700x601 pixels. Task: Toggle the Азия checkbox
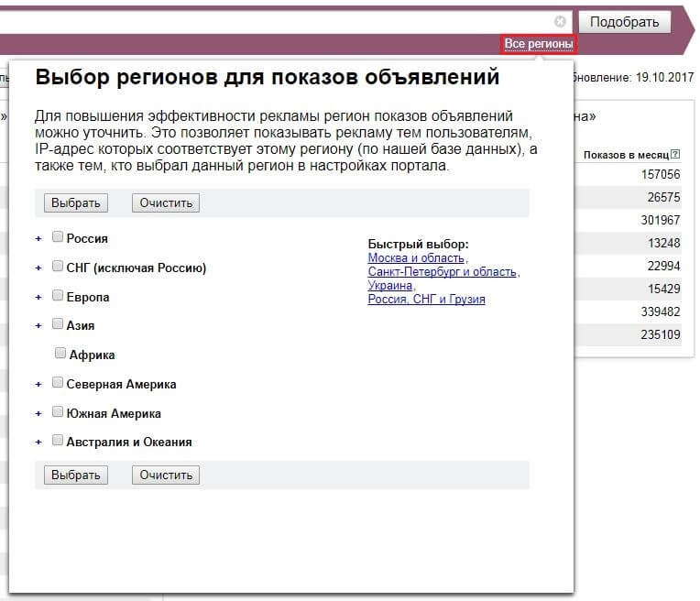[58, 324]
